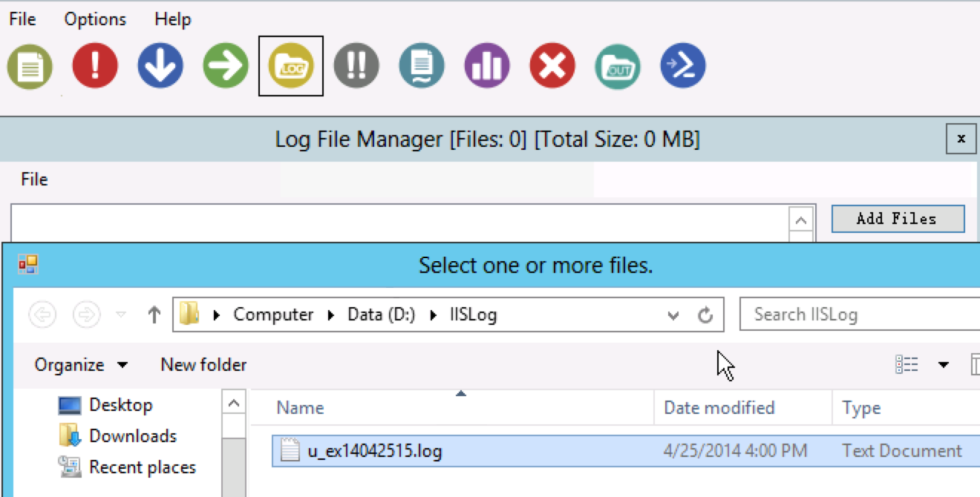Expand the address bar path dropdown
980x497 pixels.
coord(673,315)
